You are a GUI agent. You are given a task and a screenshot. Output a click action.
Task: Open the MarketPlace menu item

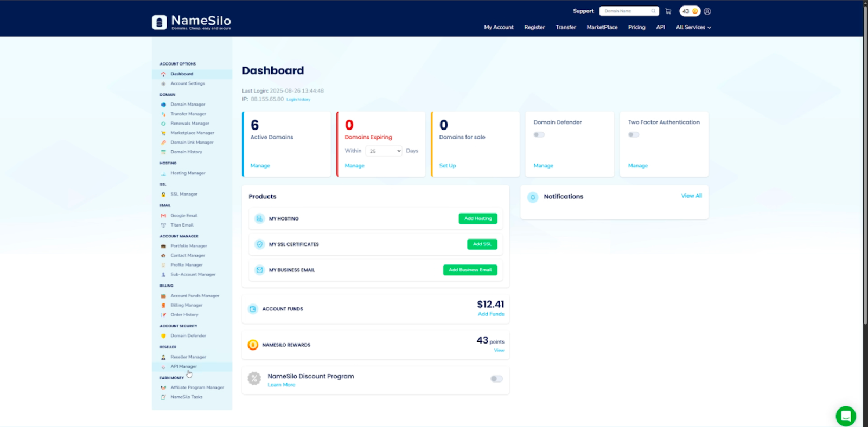pyautogui.click(x=602, y=27)
